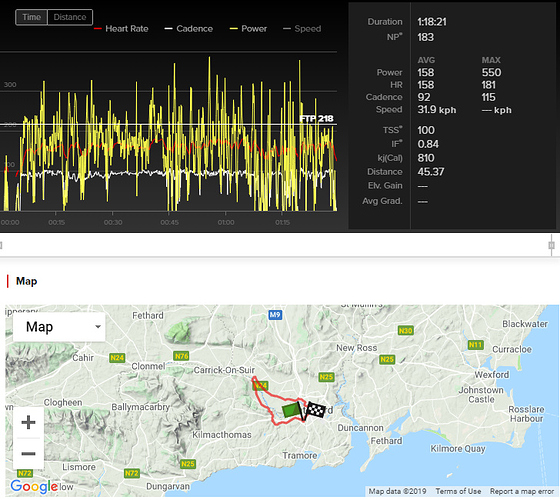Click the Google logo on map
The height and width of the screenshot is (500, 560).
34,486
